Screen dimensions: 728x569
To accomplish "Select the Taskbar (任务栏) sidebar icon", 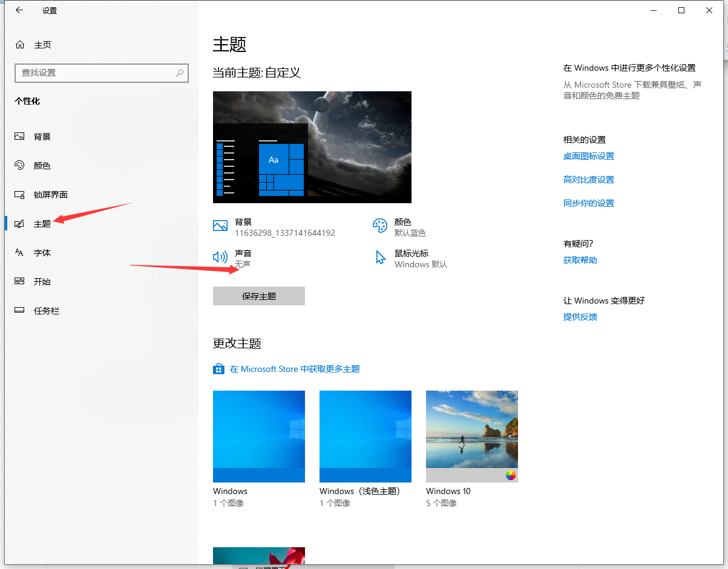I will pyautogui.click(x=19, y=311).
